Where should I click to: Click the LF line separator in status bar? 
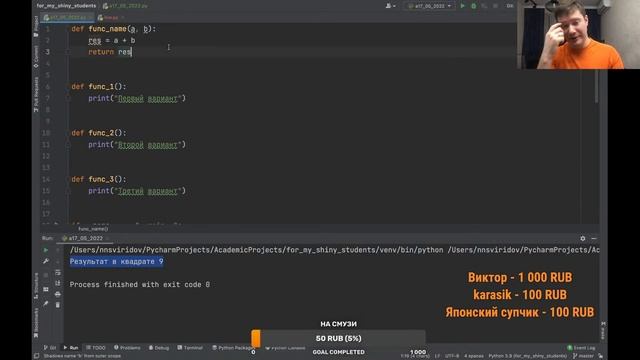point(437,356)
